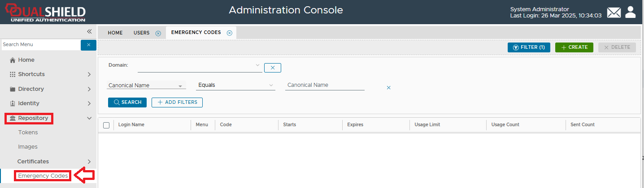
Task: Click the user profile icon
Action: coord(631,12)
